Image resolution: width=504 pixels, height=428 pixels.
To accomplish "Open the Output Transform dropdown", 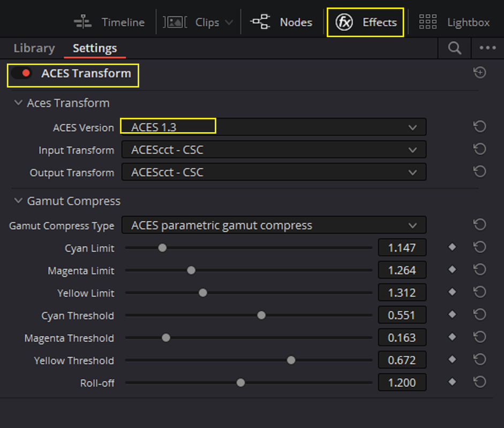I will coord(274,172).
